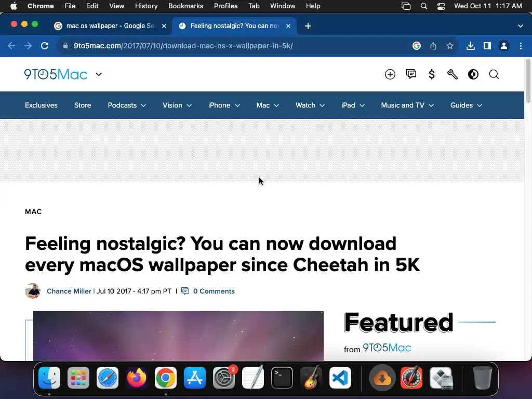Open the Store nav link
Screen dimensions: 532x399
[x=83, y=105]
